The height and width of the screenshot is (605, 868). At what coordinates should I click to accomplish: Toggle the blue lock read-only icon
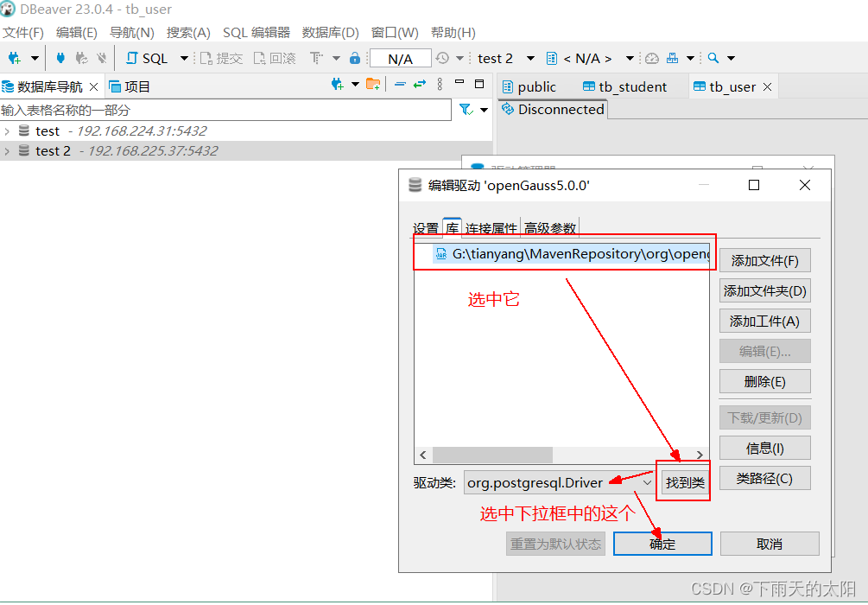click(x=355, y=58)
